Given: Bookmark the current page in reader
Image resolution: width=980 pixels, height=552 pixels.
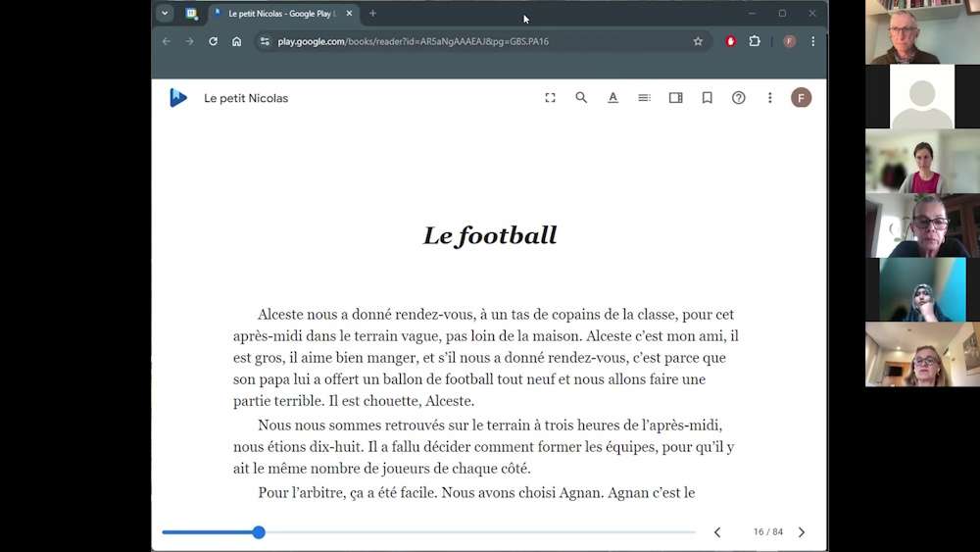Looking at the screenshot, I should (x=707, y=97).
